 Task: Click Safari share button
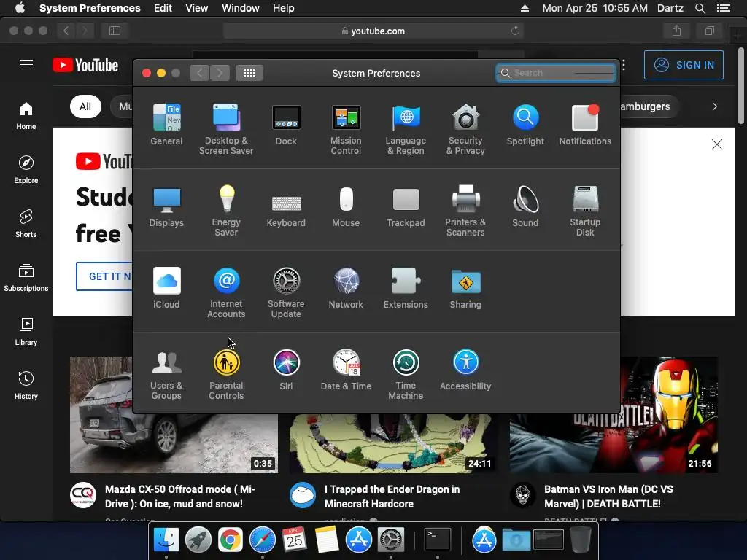676,31
